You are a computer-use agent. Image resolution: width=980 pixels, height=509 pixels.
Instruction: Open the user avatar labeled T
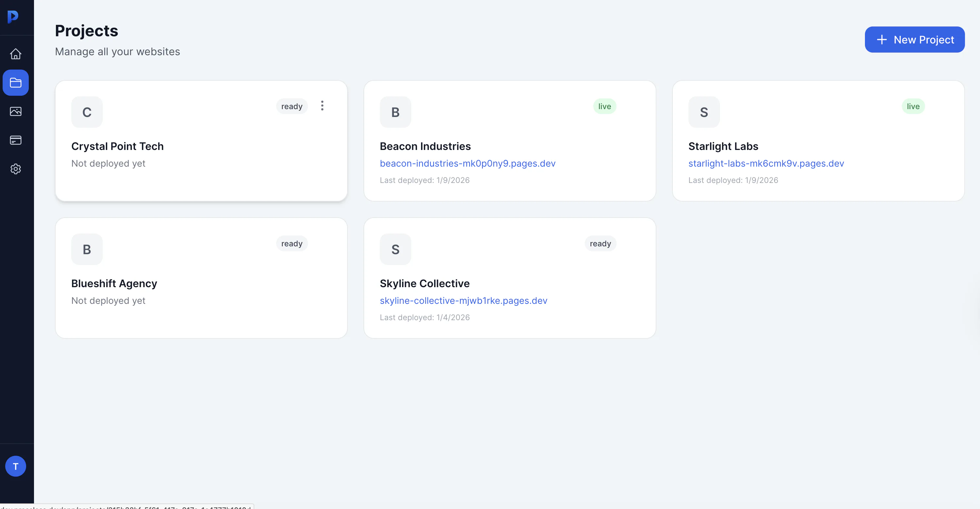[x=16, y=466]
